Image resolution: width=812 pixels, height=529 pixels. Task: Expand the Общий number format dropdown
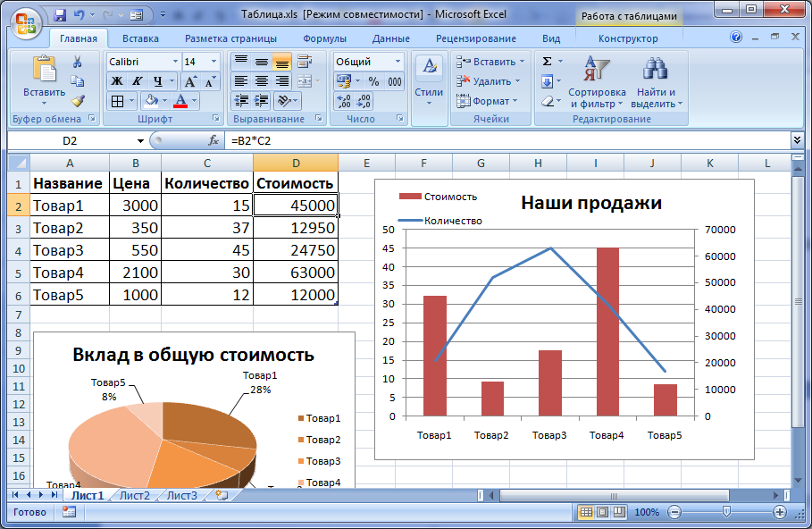coord(398,62)
